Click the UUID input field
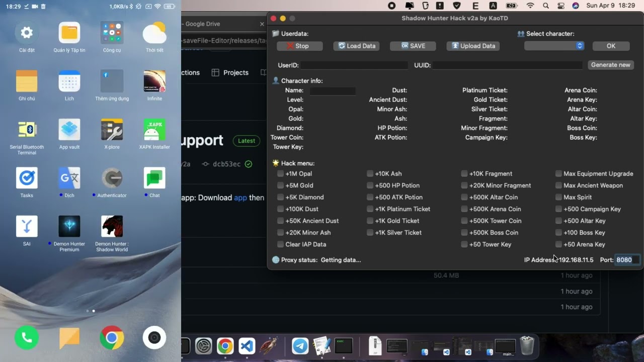644x362 pixels. pyautogui.click(x=508, y=65)
